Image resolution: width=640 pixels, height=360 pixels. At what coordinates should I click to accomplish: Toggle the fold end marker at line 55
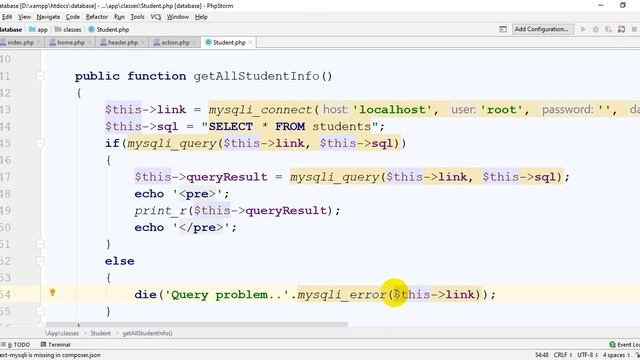[x=40, y=311]
